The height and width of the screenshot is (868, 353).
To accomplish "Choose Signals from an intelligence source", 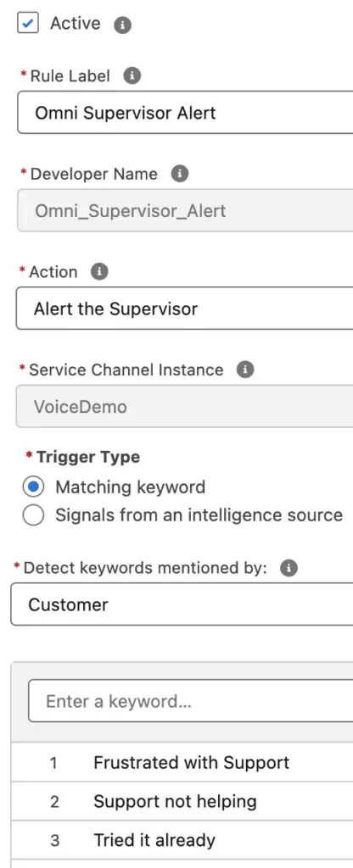I will 33,515.
